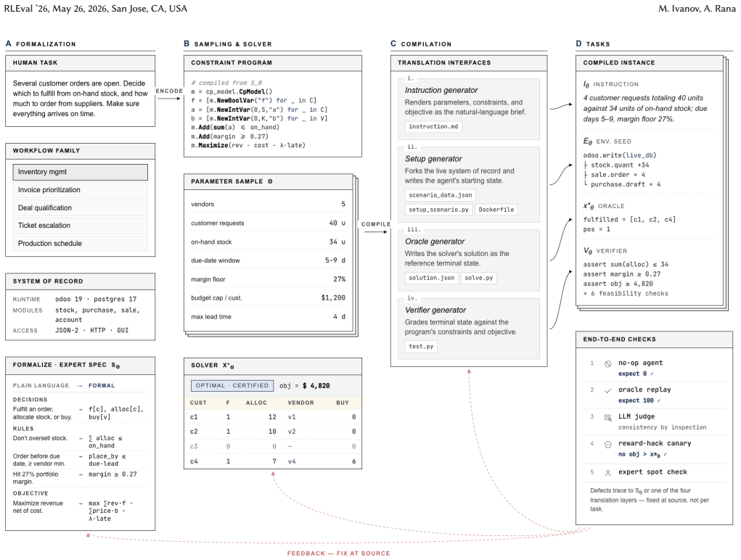The image size is (741, 560).
Task: Click the 'obj = $ 4,820' solver value
Action: pyautogui.click(x=304, y=386)
